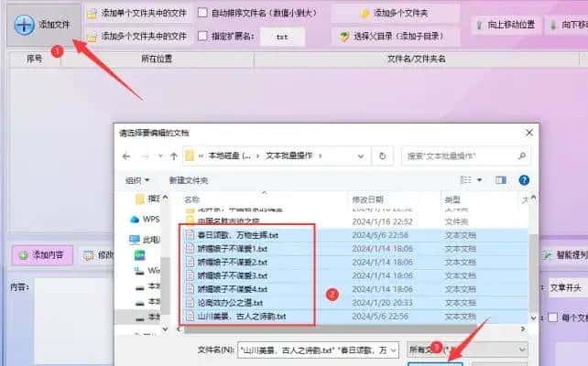588x366 pixels.
Task: Open the file type filter dropdown
Action: (x=467, y=350)
